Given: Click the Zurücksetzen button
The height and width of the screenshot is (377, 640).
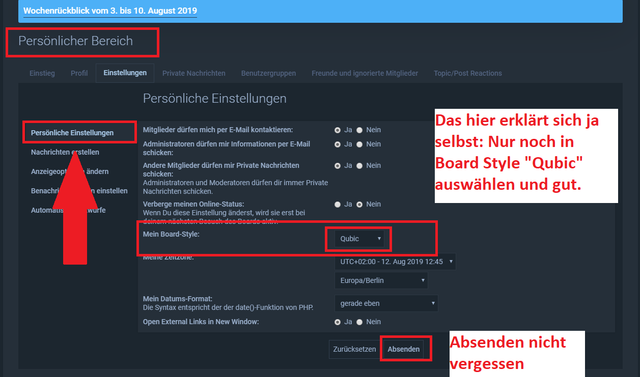Looking at the screenshot, I should click(354, 349).
